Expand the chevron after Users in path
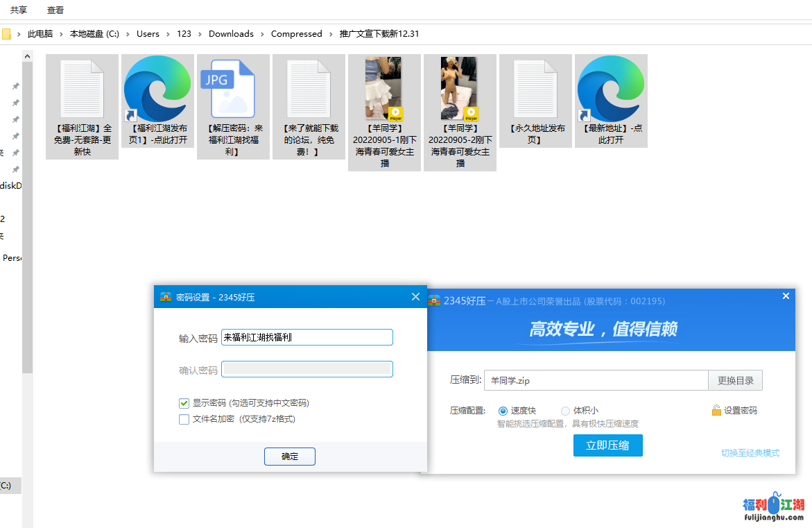 (x=168, y=34)
